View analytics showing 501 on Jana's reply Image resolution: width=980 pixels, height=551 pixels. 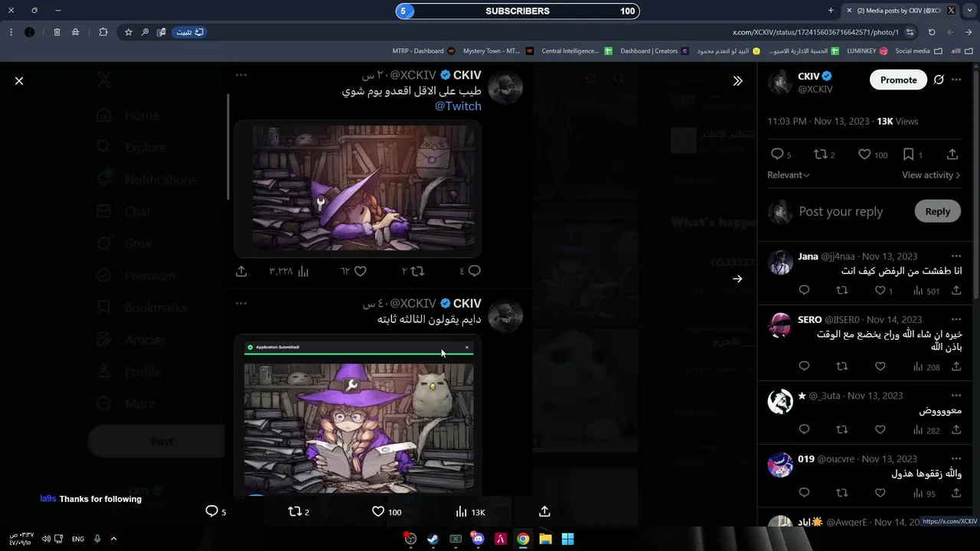pyautogui.click(x=926, y=291)
